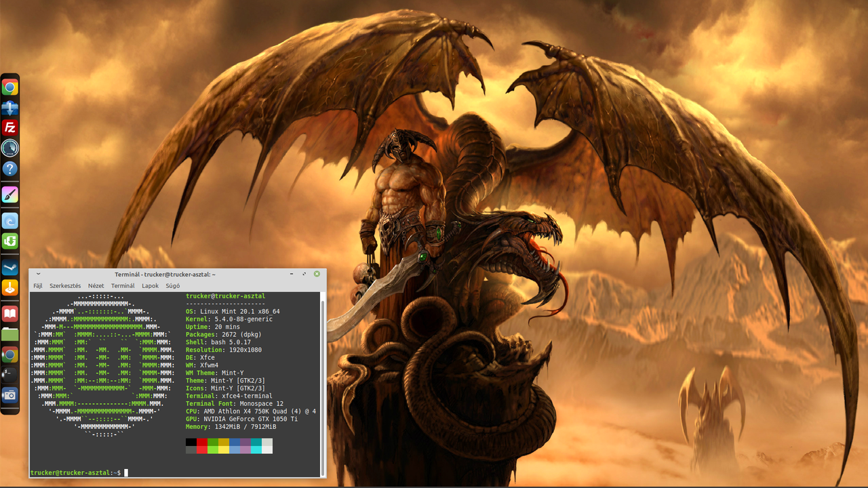Click the Linux Mint ASCII logo in the terminal
This screenshot has width=868, height=488.
pyautogui.click(x=103, y=365)
